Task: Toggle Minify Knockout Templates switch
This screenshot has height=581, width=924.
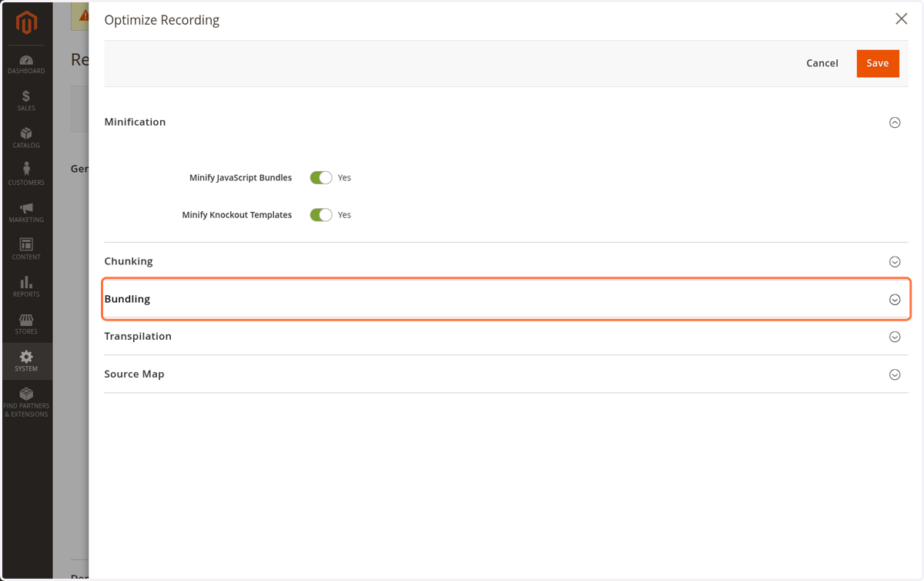Action: pyautogui.click(x=321, y=215)
